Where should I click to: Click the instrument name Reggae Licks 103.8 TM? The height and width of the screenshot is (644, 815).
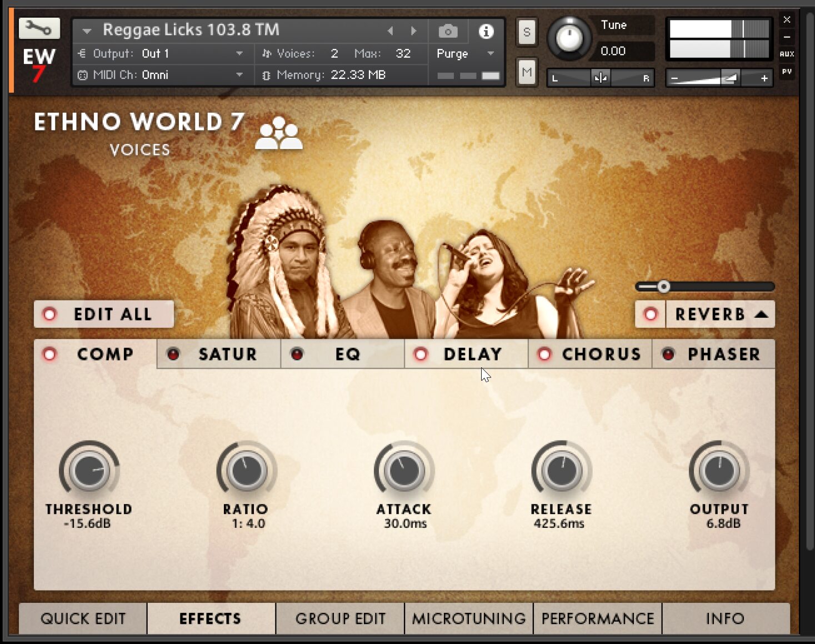click(x=191, y=30)
